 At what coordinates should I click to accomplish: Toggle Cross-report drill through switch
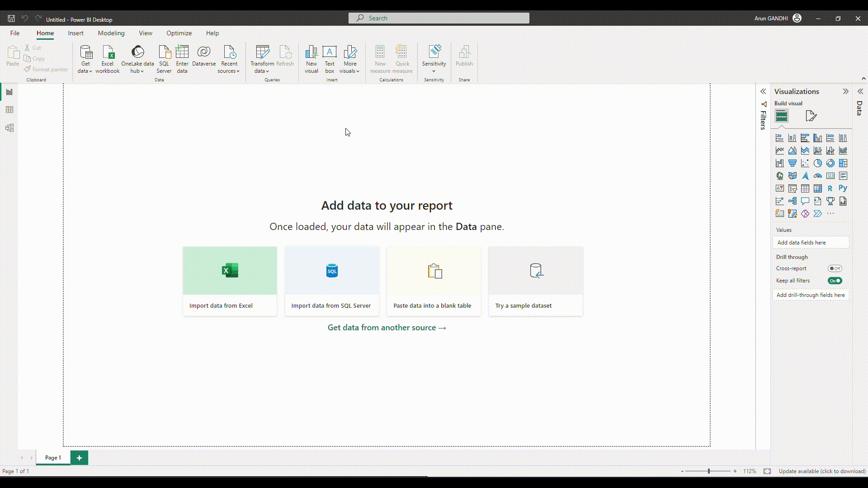(834, 268)
